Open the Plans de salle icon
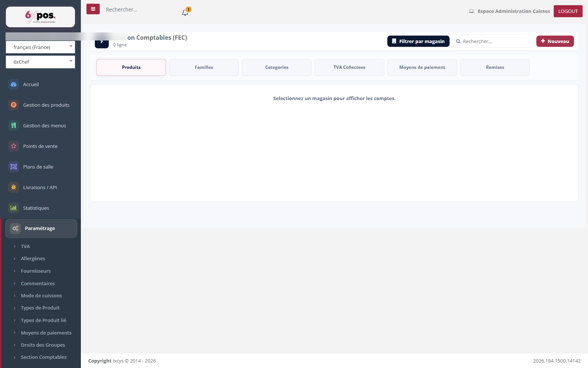This screenshot has width=588, height=368. pyautogui.click(x=14, y=167)
